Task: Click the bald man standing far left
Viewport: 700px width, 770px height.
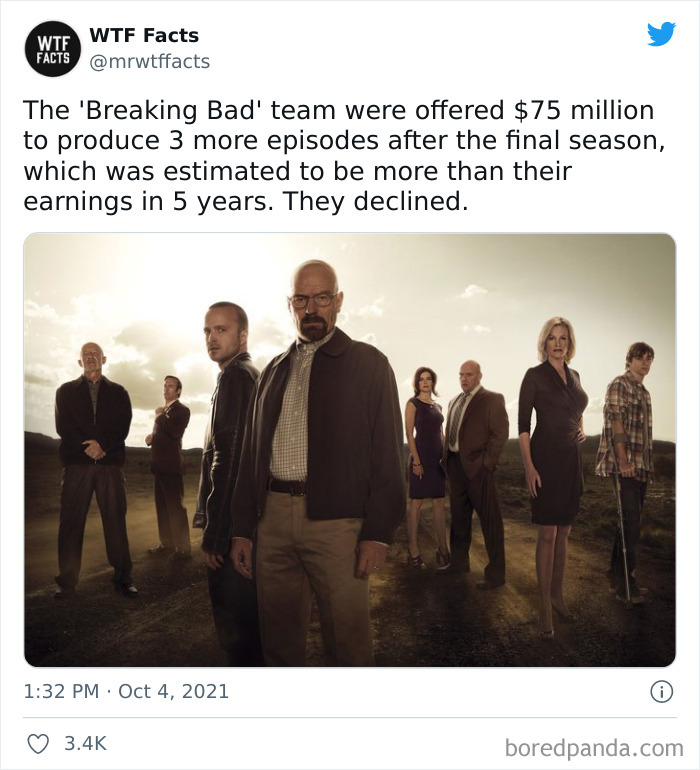Action: 93,469
